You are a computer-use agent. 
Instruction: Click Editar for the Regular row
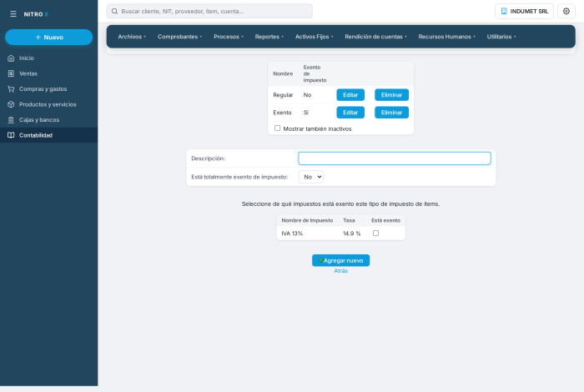point(350,95)
